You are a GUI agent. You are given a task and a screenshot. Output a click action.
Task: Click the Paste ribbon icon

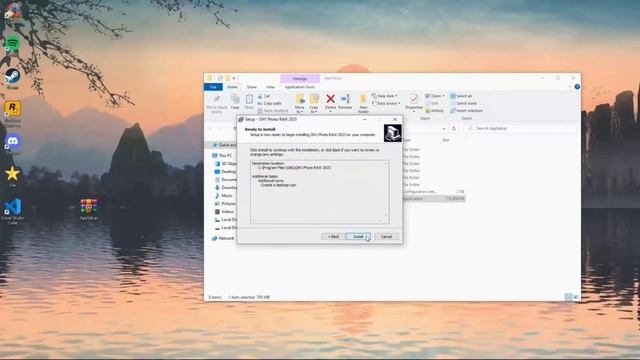tap(249, 101)
